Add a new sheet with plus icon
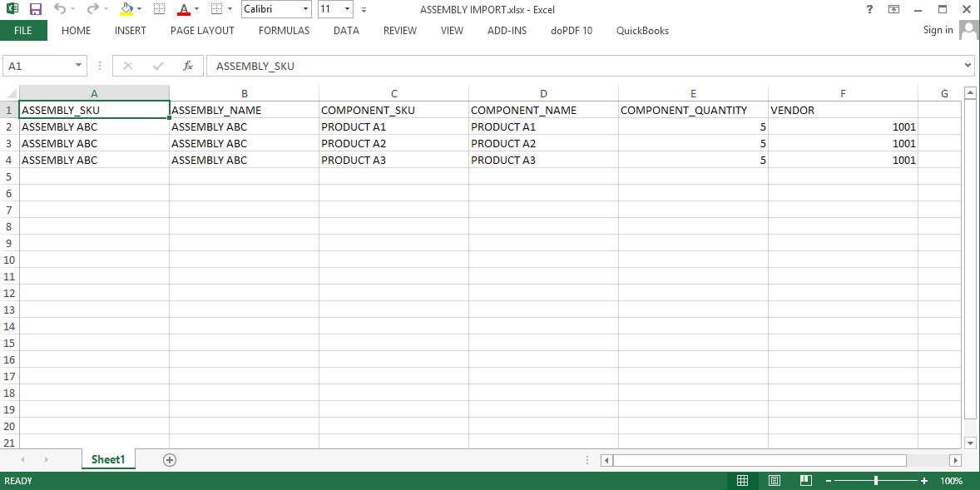The height and width of the screenshot is (490, 980). click(170, 459)
